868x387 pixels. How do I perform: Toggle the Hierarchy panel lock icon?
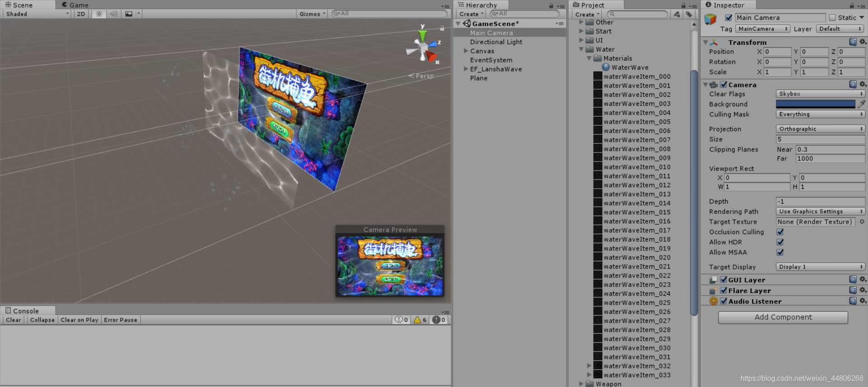551,5
